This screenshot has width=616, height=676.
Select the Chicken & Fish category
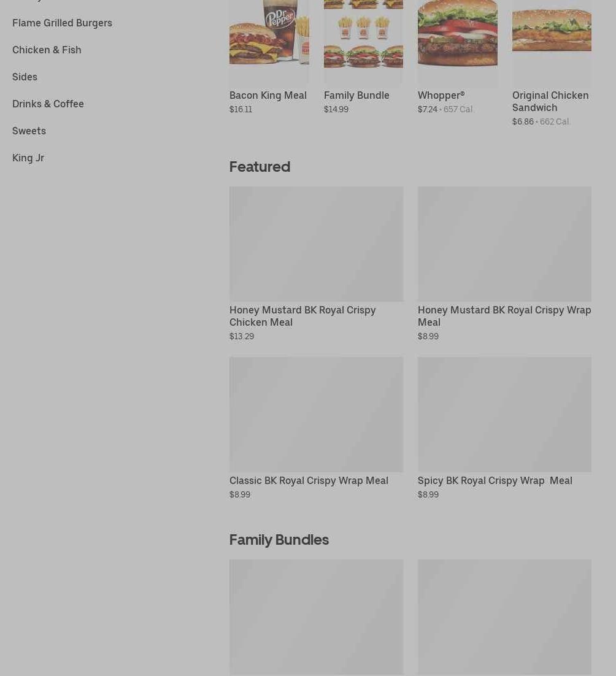coord(47,50)
